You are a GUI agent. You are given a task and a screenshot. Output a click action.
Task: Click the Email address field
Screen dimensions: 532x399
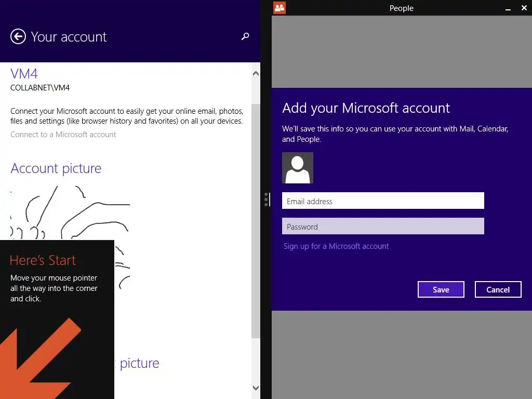(x=383, y=201)
